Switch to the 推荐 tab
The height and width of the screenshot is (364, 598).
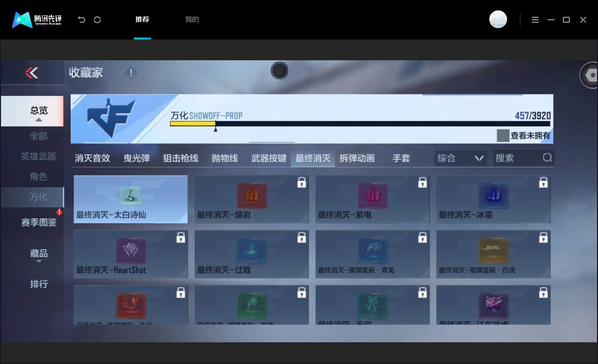(142, 19)
